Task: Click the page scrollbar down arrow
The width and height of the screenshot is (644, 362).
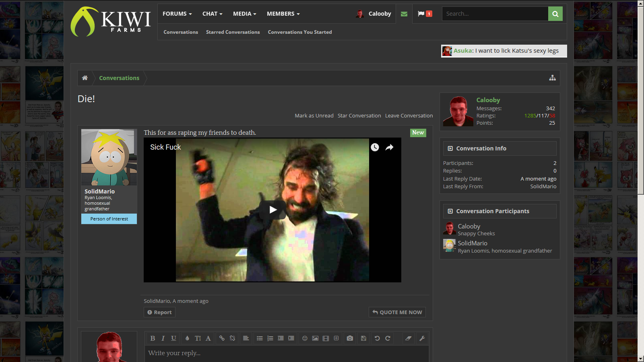Action: coord(641,358)
